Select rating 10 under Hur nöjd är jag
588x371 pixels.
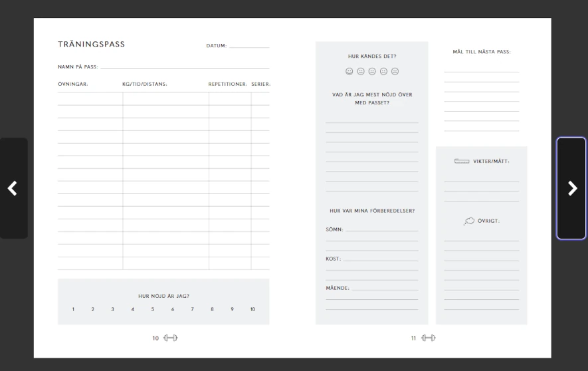252,309
